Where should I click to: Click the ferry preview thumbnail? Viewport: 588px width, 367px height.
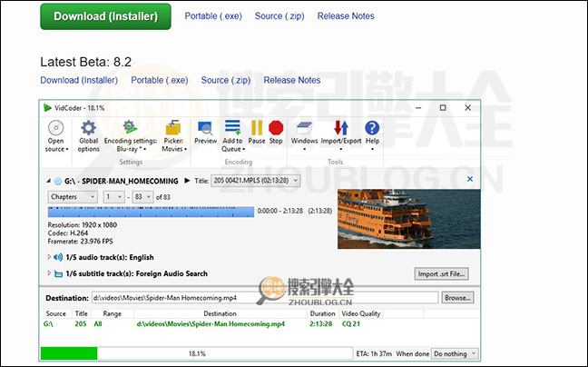pos(408,219)
